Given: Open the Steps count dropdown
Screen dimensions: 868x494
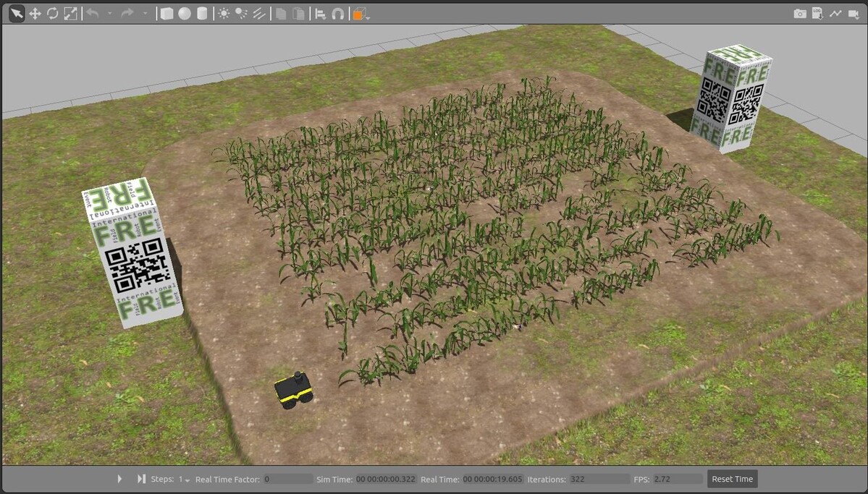Looking at the screenshot, I should coord(184,479).
